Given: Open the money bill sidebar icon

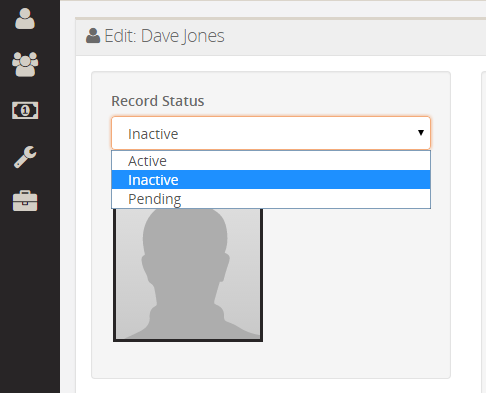Looking at the screenshot, I should tap(25, 110).
